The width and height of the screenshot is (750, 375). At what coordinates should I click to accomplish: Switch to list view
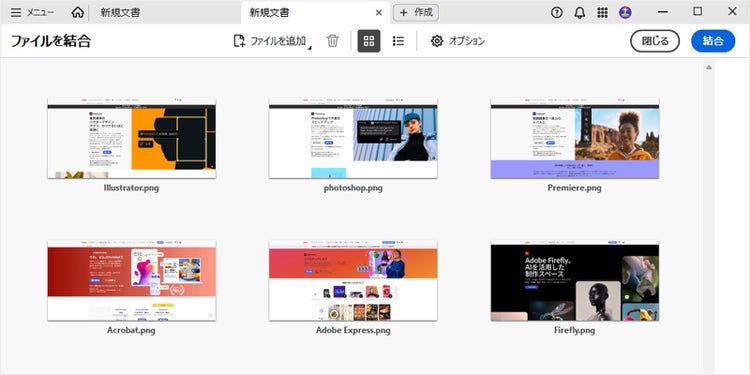398,41
